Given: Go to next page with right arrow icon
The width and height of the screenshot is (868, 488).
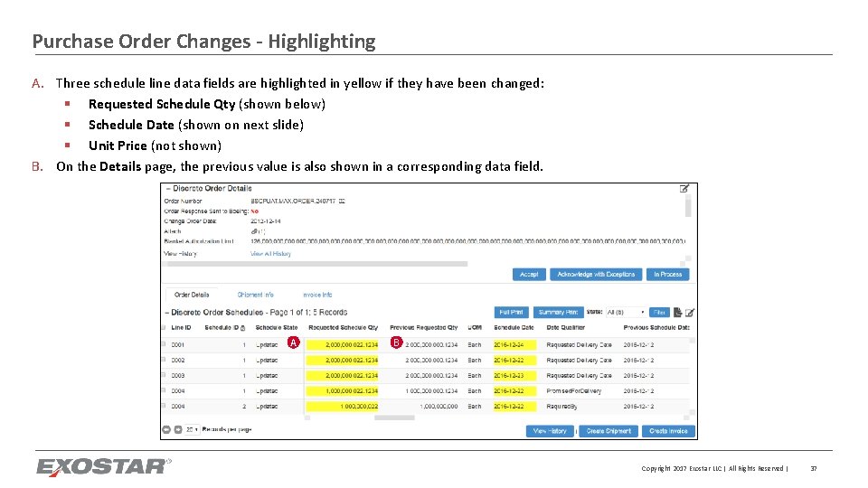Looking at the screenshot, I should (x=178, y=429).
